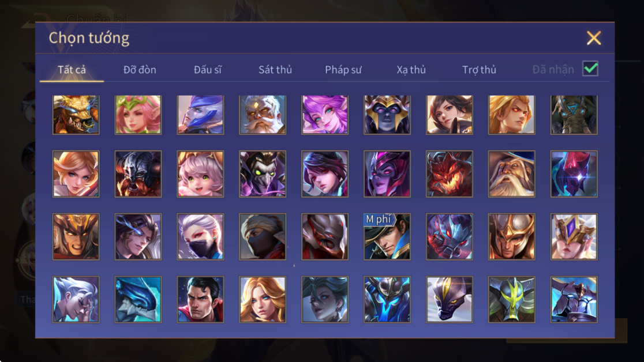644x362 pixels.
Task: Select the "Đấu sĩ" category tab
Action: (x=207, y=70)
